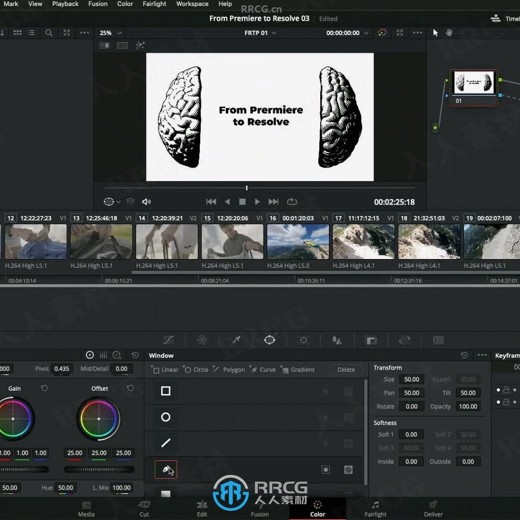Select the hand pan tool
Screen dimensions: 520x520
(449, 33)
